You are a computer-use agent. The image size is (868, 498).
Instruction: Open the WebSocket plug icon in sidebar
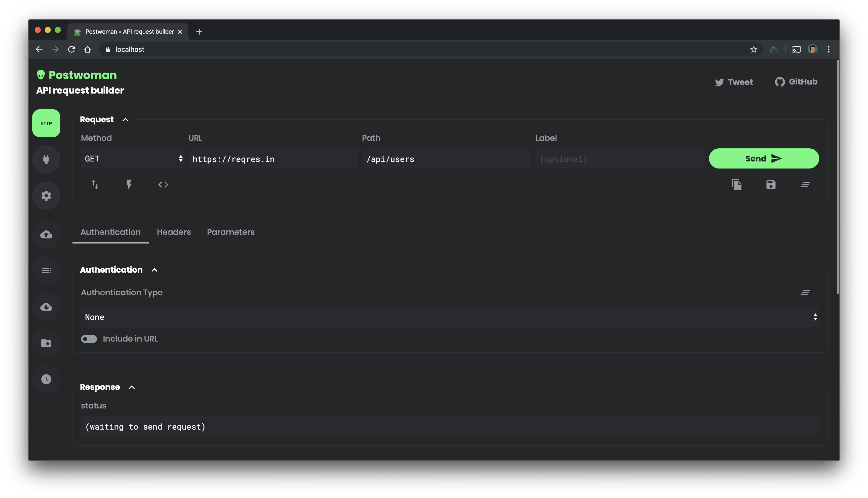[x=46, y=159]
